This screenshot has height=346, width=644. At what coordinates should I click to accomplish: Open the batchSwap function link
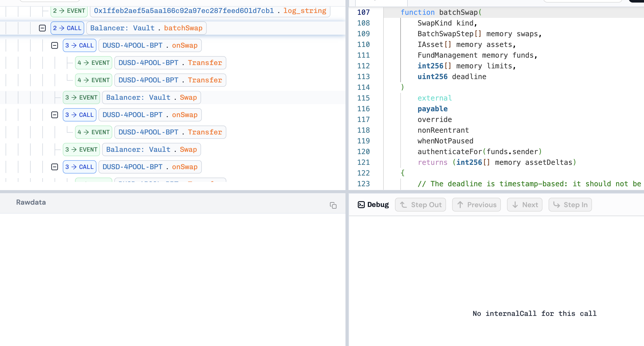(x=183, y=28)
